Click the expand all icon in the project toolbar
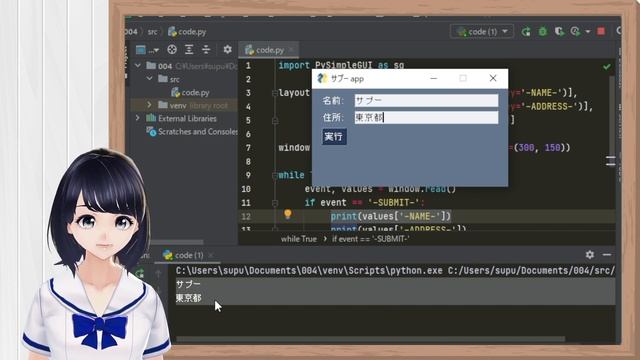Screen dimensions: 640x360 pos(189,50)
